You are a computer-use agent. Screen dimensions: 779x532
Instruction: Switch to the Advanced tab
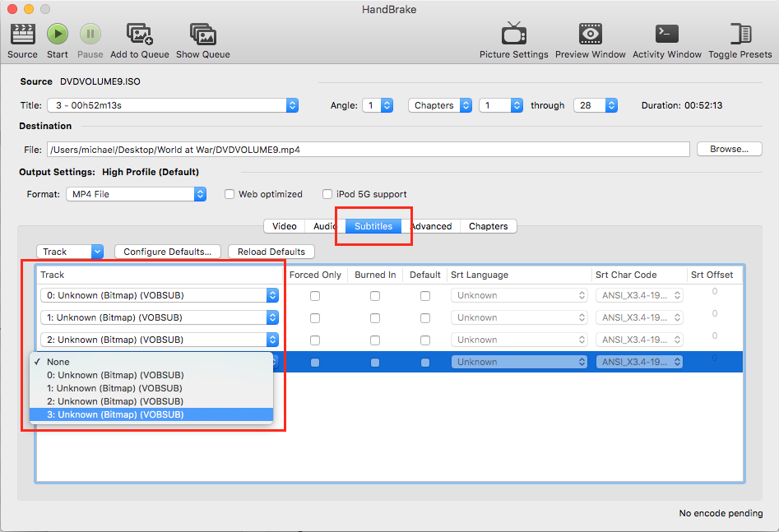click(x=431, y=226)
